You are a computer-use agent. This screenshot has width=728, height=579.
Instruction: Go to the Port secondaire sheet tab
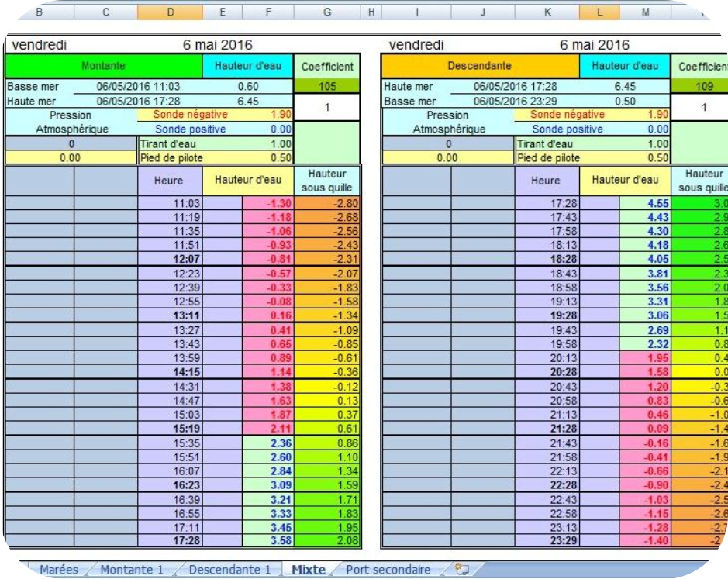388,570
